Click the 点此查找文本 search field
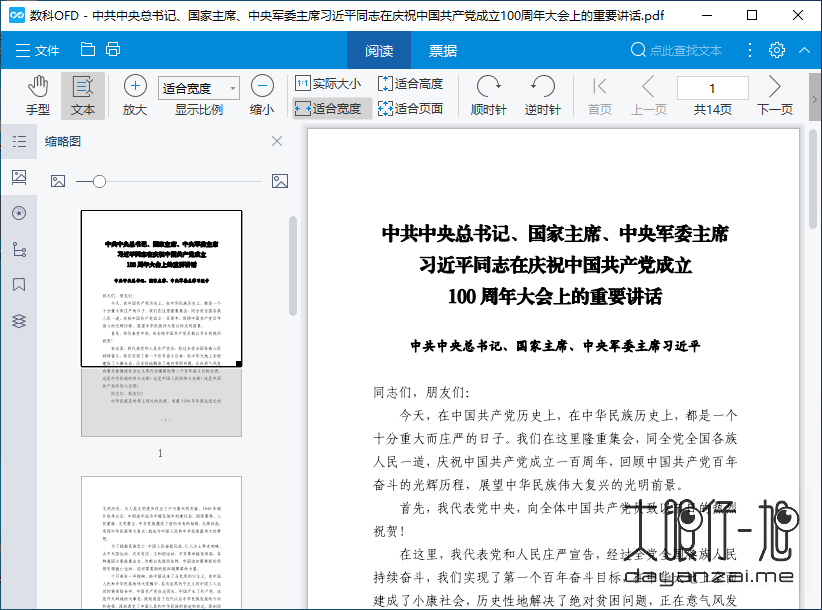 point(676,50)
